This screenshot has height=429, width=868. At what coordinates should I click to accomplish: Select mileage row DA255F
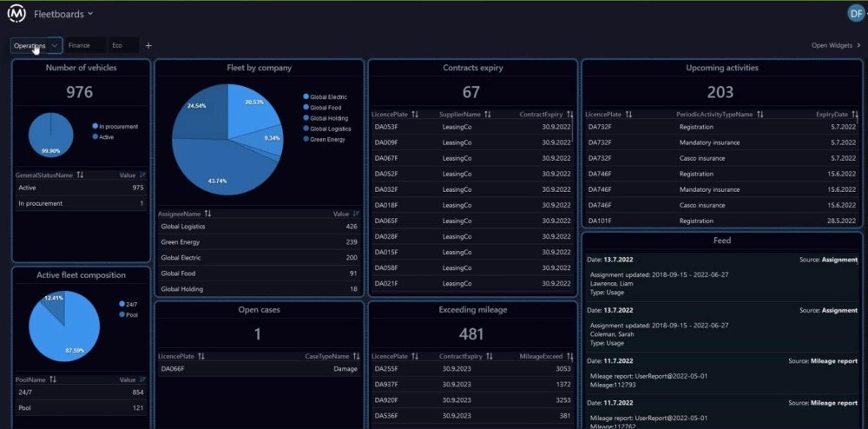473,369
